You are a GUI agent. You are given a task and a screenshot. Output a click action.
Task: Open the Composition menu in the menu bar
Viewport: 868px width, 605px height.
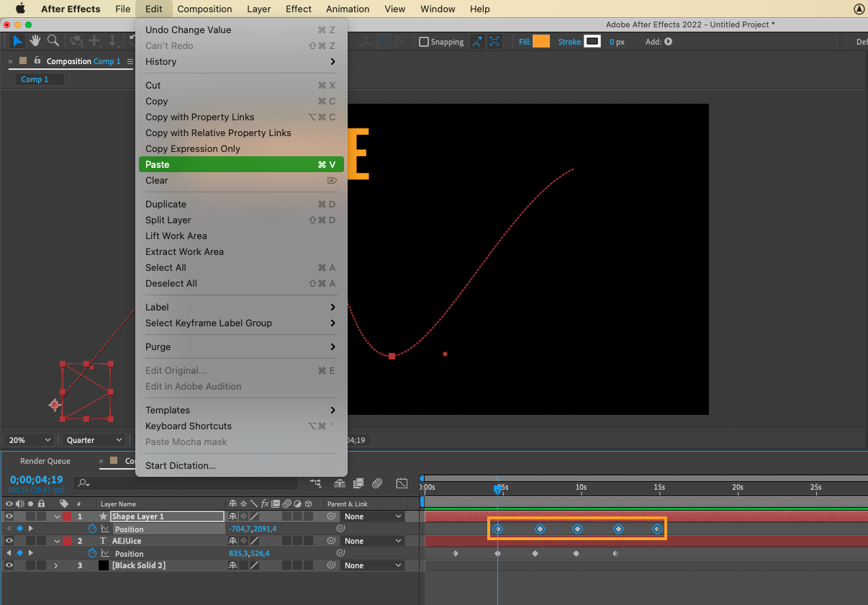pyautogui.click(x=204, y=9)
